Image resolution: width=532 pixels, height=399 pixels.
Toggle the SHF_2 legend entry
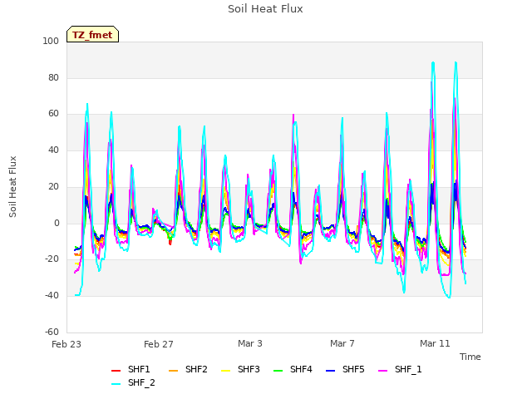tap(133, 383)
